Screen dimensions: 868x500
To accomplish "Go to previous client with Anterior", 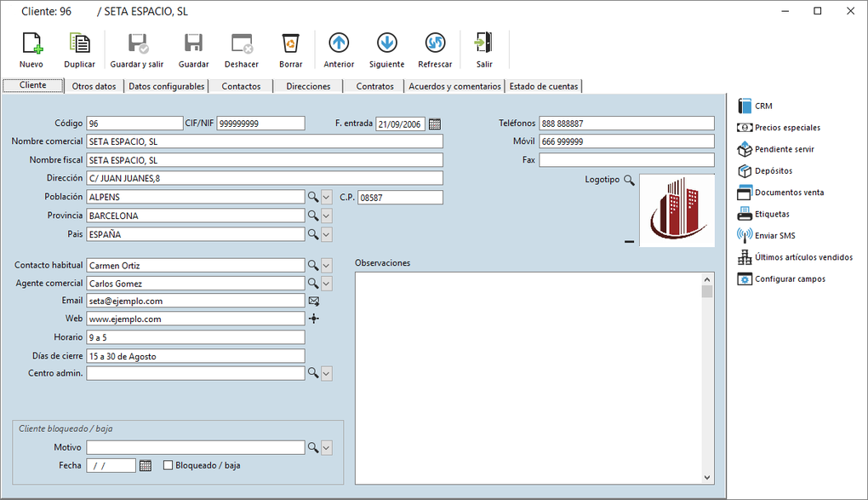I will click(339, 43).
